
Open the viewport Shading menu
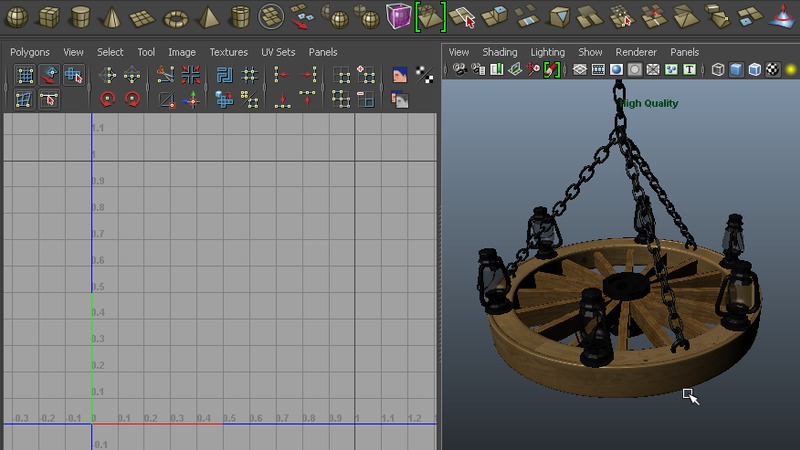(x=499, y=52)
